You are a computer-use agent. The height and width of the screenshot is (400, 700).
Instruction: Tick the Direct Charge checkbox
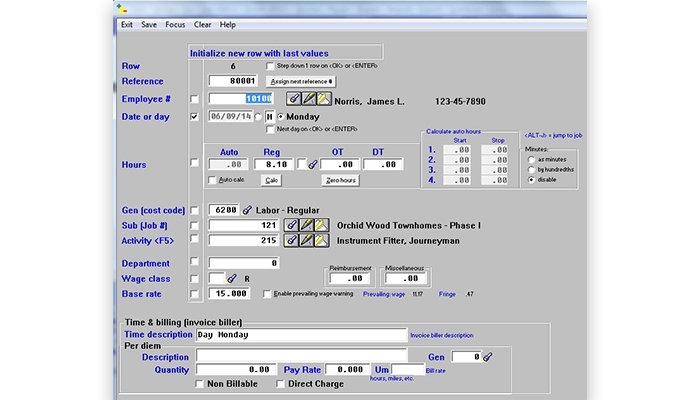tap(280, 383)
